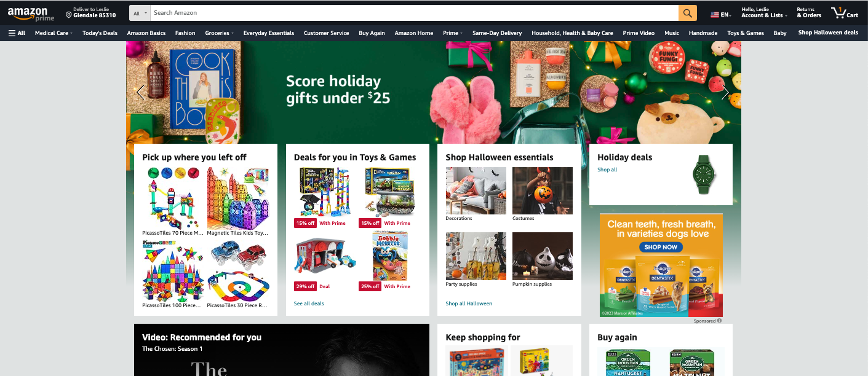868x376 pixels.
Task: Show the previous banner slide arrow
Action: [x=141, y=92]
